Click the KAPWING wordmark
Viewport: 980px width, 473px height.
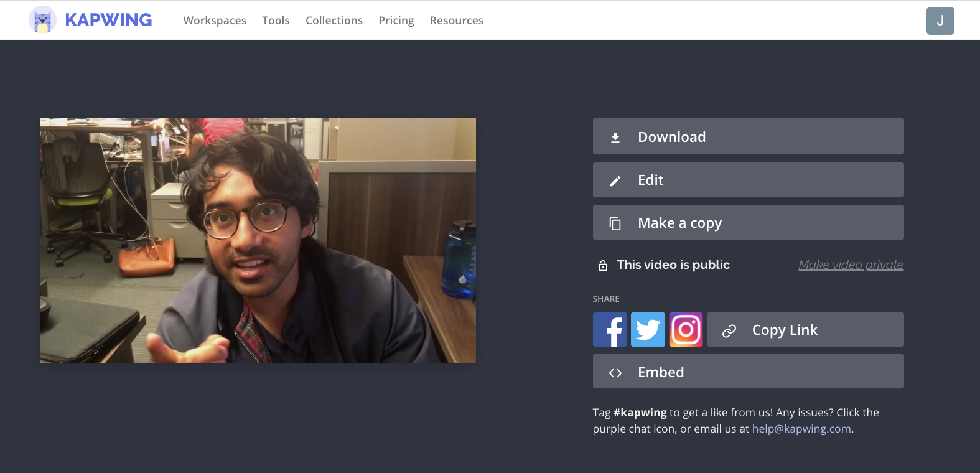(108, 20)
